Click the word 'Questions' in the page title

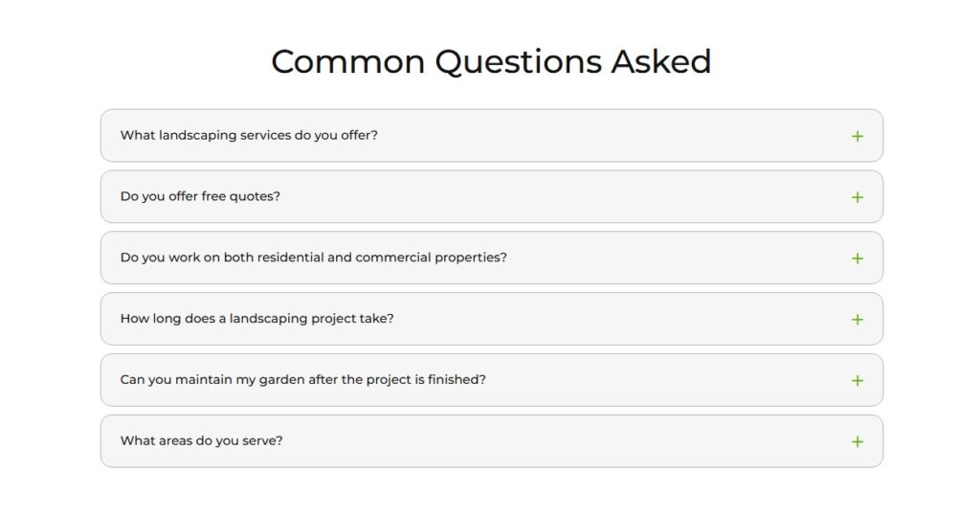pos(518,62)
